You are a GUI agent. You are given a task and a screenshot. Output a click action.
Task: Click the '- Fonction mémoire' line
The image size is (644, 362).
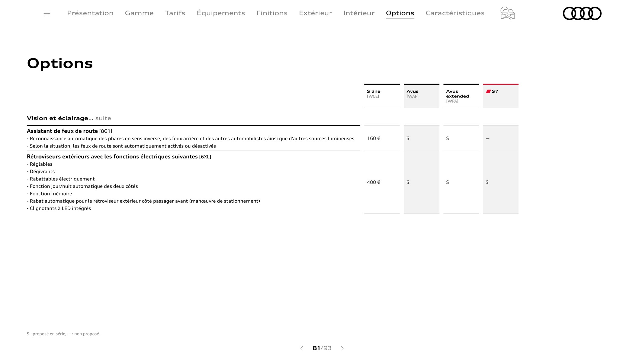pyautogui.click(x=50, y=194)
